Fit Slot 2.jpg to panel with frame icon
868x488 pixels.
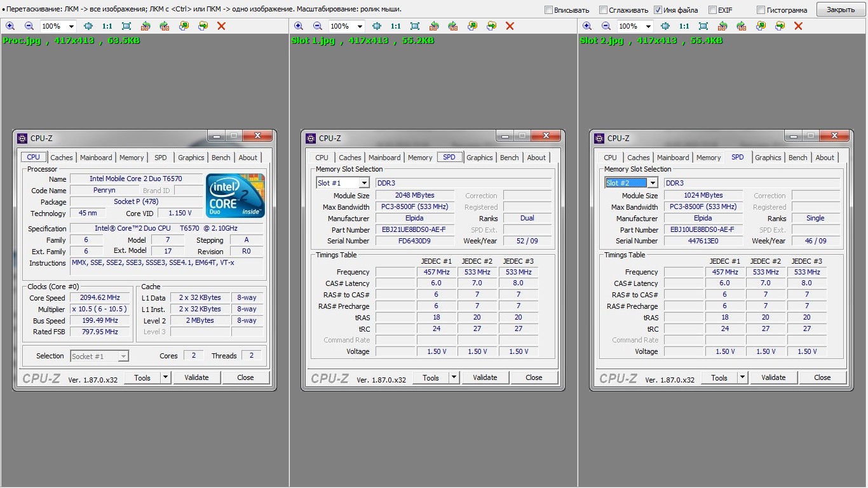(703, 26)
